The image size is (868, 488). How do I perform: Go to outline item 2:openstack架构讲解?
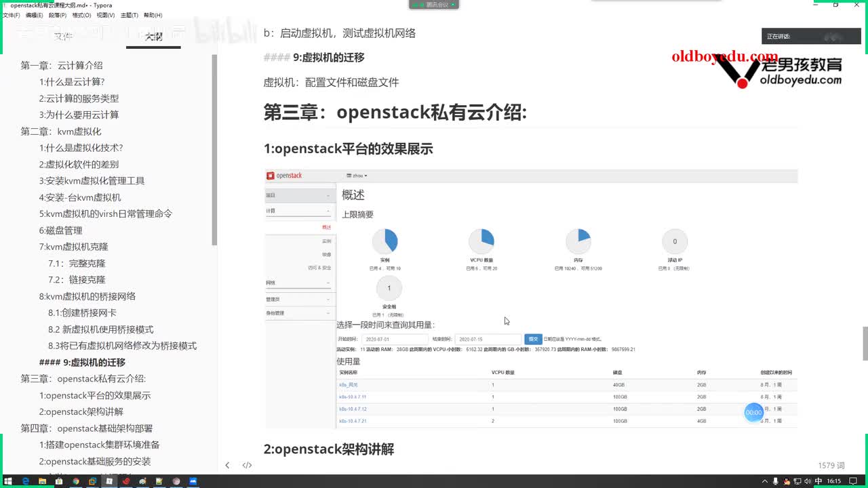(81, 411)
